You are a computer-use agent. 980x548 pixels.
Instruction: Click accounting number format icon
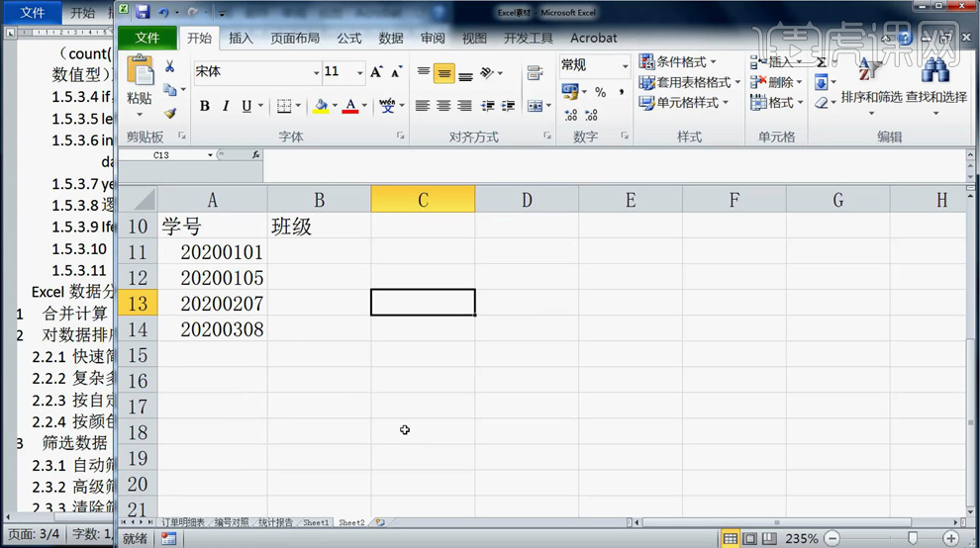point(570,91)
